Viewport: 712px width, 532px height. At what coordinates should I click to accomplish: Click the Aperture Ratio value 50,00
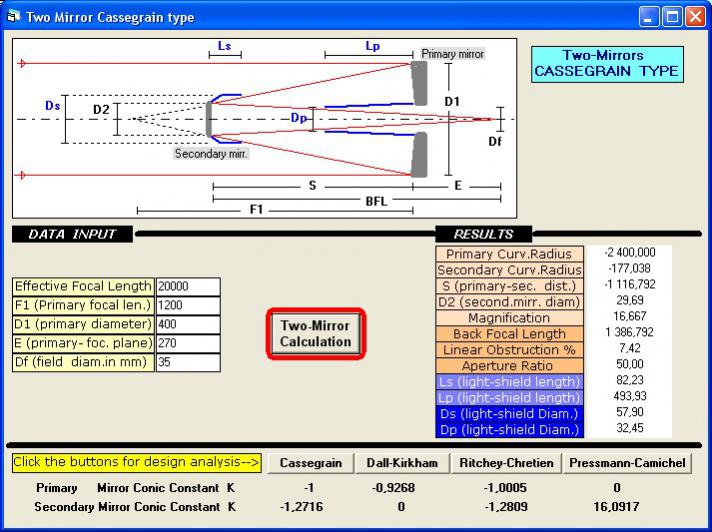coord(630,364)
